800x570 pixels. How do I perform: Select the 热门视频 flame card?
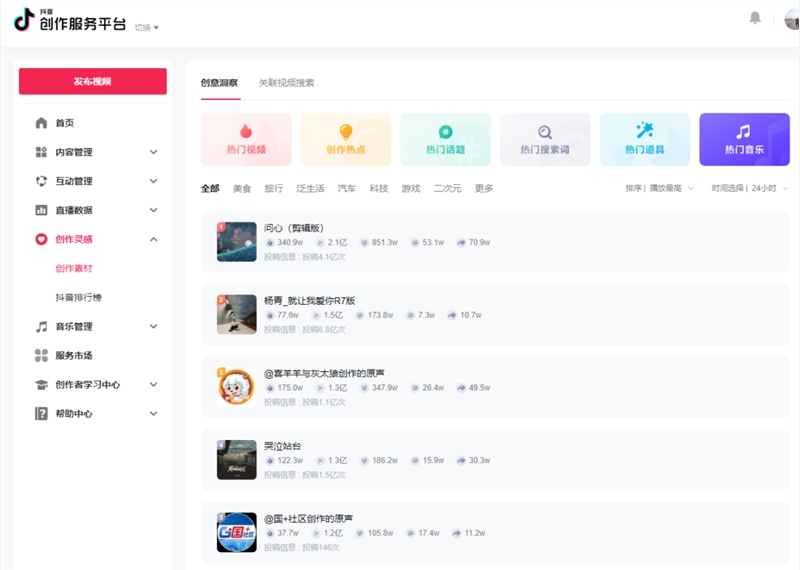(246, 139)
